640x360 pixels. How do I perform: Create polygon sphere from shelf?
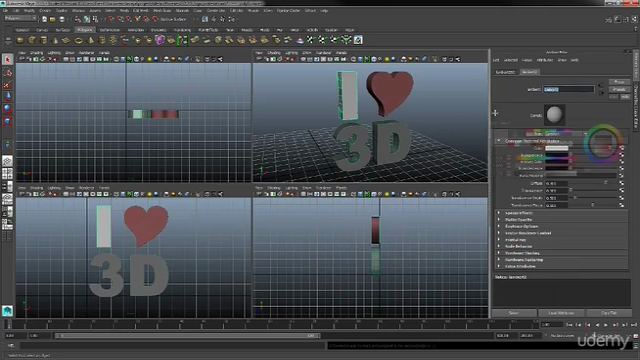(20, 40)
